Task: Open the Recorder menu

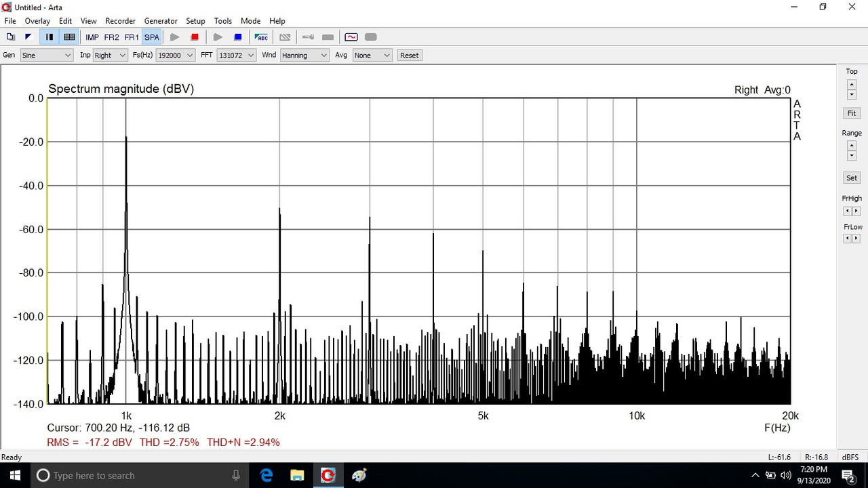Action: point(121,21)
